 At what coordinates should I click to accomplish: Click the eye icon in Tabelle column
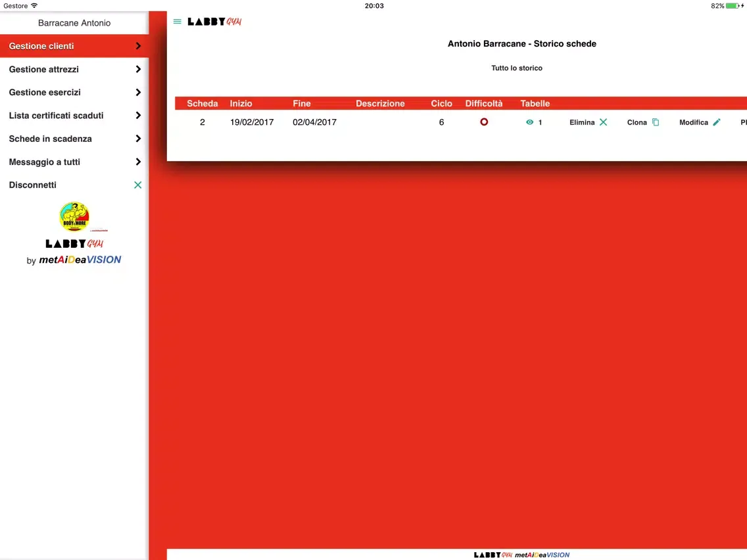(529, 122)
